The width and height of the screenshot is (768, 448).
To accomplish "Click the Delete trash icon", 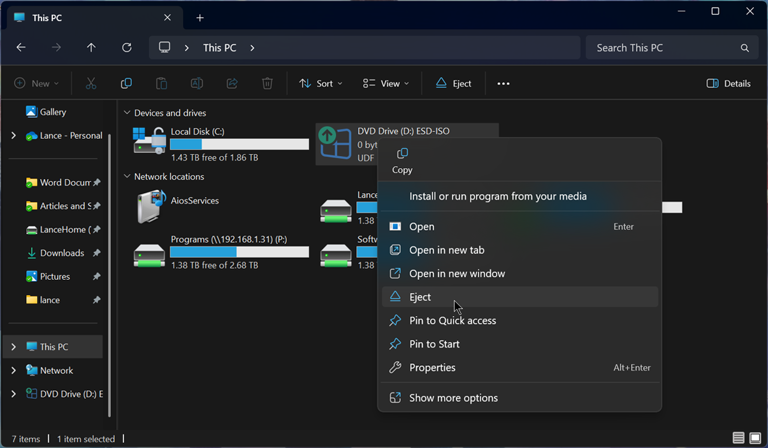I will [x=267, y=83].
